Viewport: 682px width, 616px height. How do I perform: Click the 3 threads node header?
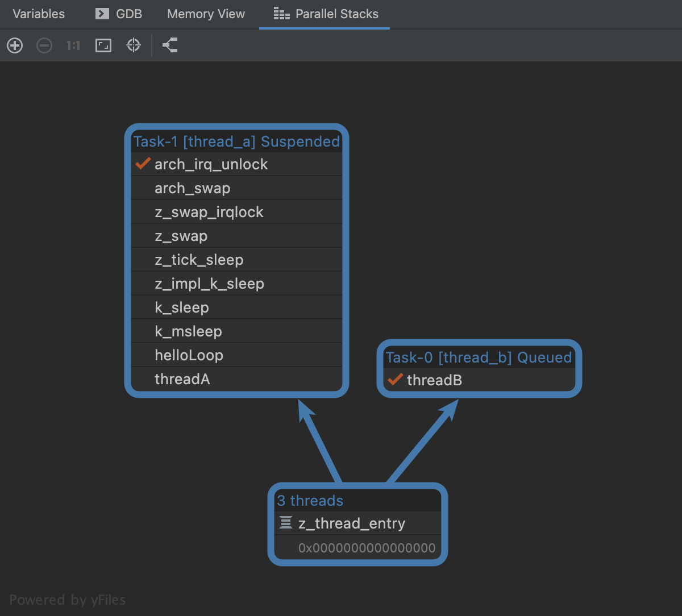pos(310,501)
